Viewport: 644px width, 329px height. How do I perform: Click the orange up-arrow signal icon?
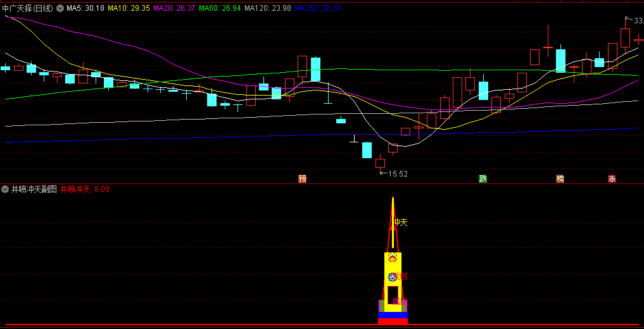(393, 258)
